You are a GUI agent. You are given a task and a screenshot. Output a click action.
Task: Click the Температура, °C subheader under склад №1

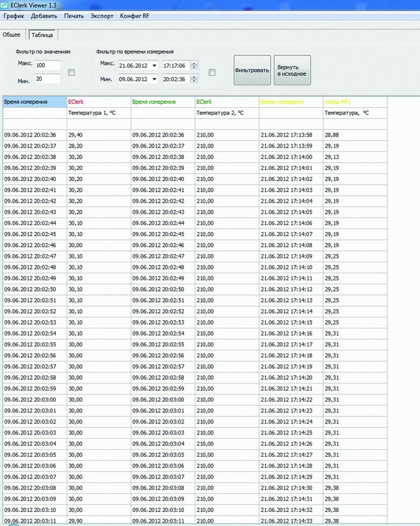point(355,113)
